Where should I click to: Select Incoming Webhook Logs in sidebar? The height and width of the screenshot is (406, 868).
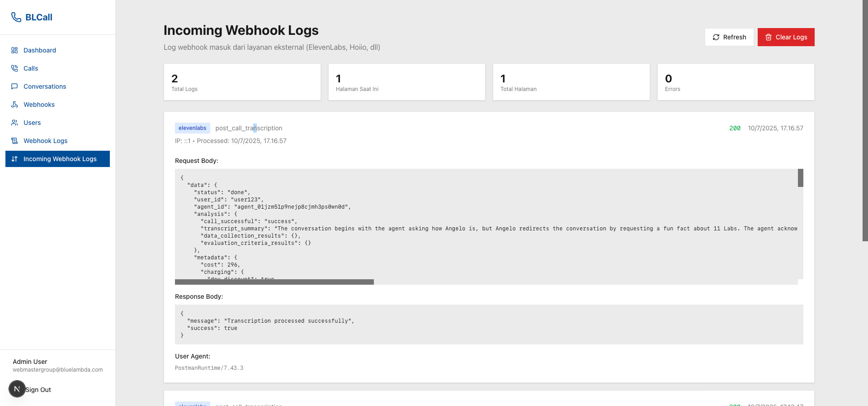(x=60, y=159)
